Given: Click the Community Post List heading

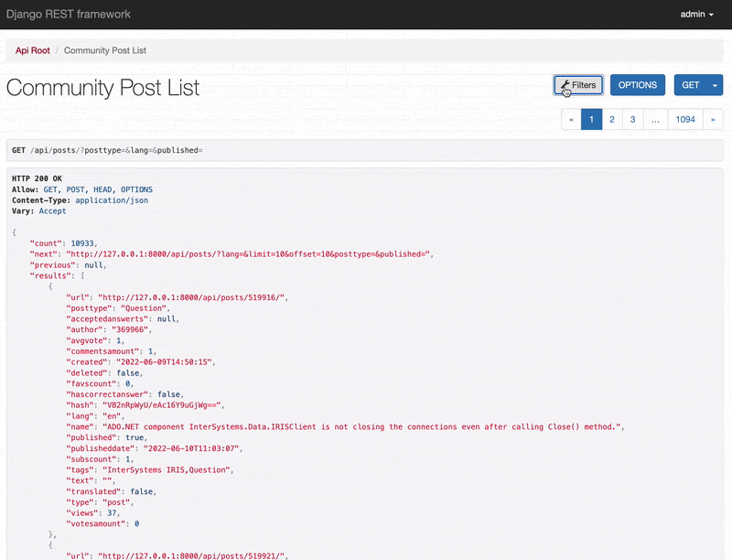Looking at the screenshot, I should [x=102, y=88].
